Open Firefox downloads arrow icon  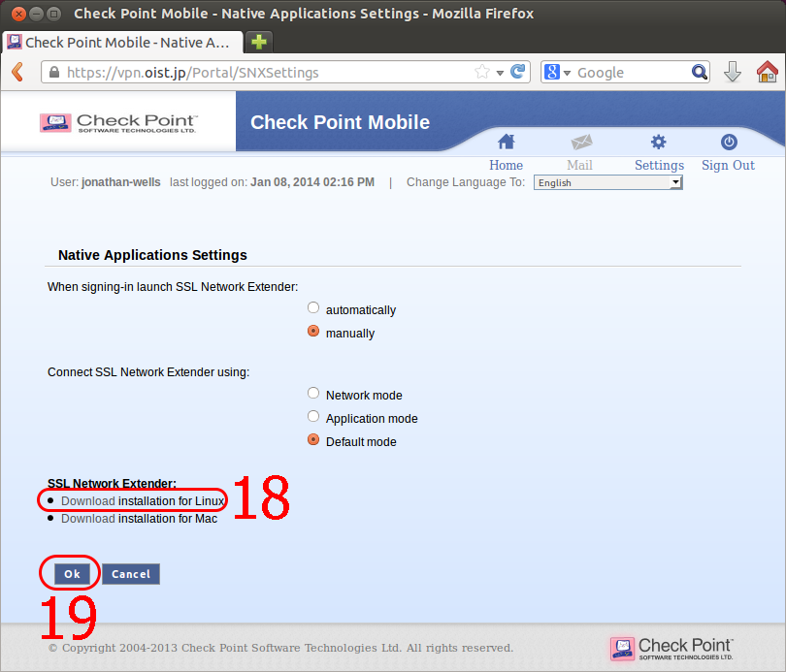pyautogui.click(x=733, y=72)
